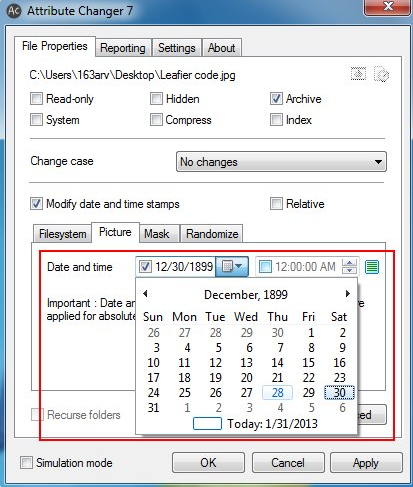Switch to the Reporting tab
The height and width of the screenshot is (487, 413).
(x=123, y=48)
